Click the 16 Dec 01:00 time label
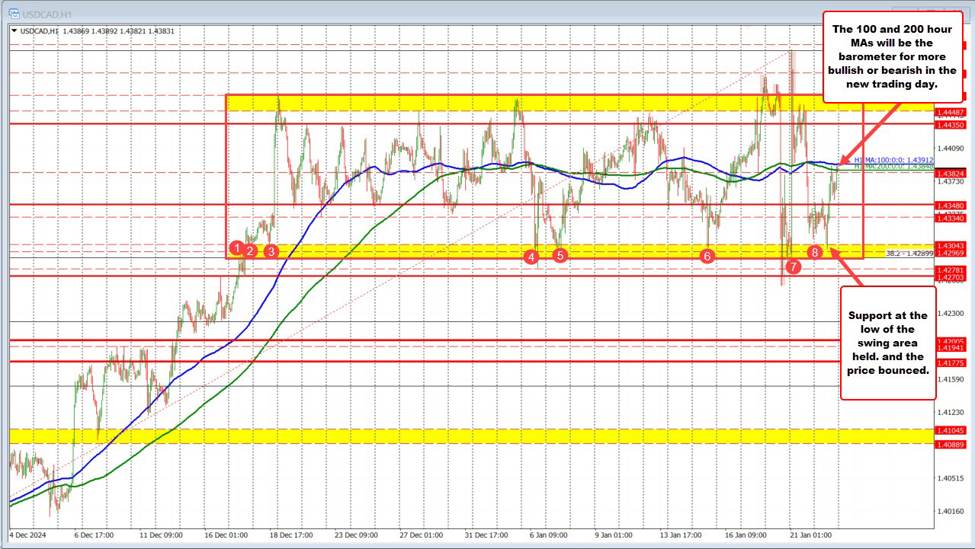The height and width of the screenshot is (549, 975). 226,535
